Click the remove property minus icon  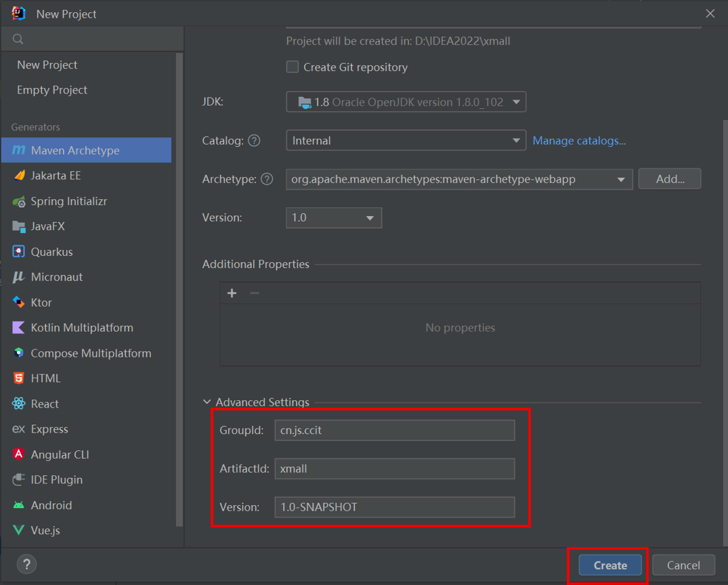coord(255,293)
